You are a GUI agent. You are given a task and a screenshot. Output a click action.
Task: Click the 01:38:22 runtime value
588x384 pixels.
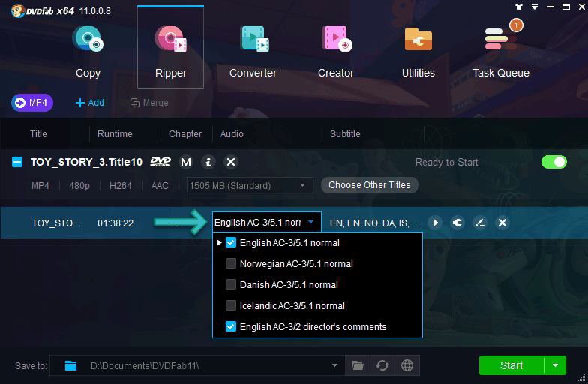115,223
